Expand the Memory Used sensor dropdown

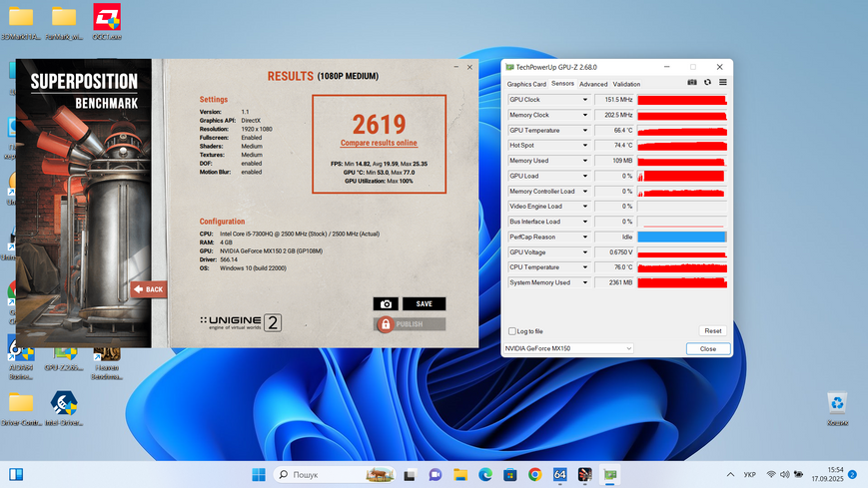[x=585, y=161]
